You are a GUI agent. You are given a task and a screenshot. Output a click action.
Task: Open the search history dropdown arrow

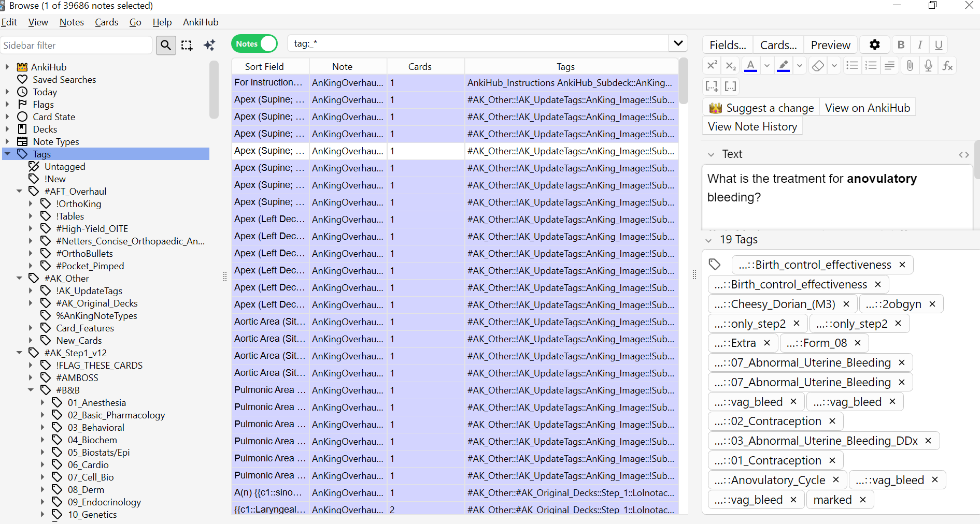pos(678,43)
